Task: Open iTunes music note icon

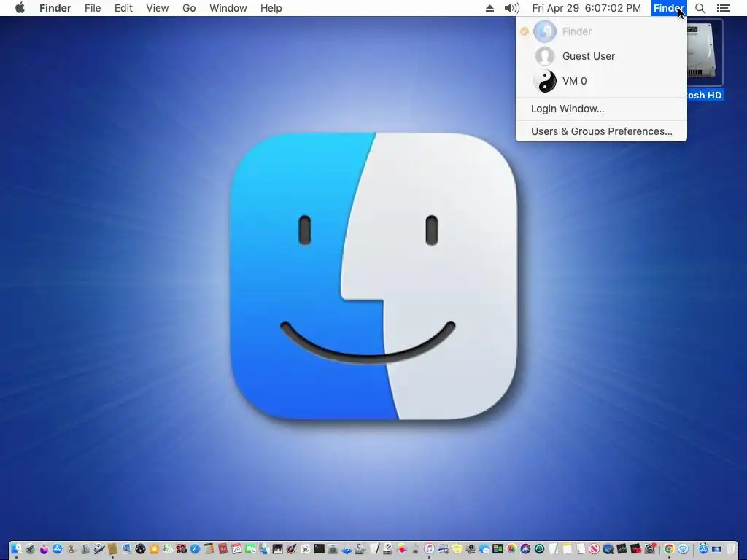Action: coord(429,549)
